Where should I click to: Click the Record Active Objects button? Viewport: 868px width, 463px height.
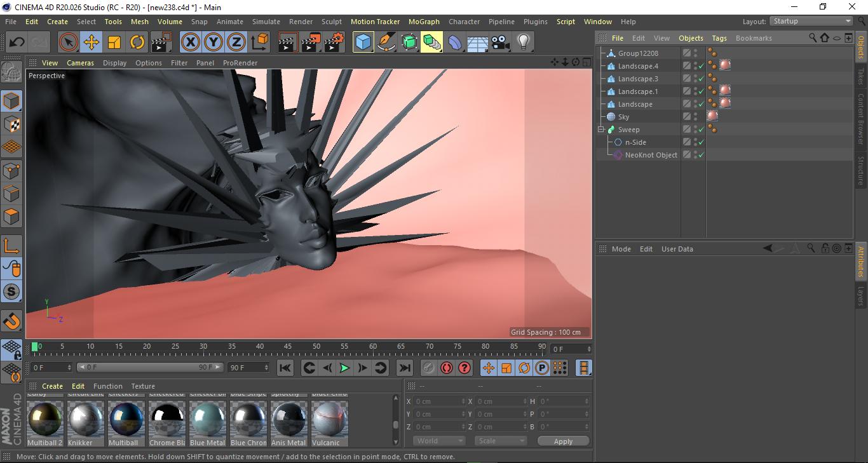click(x=429, y=368)
